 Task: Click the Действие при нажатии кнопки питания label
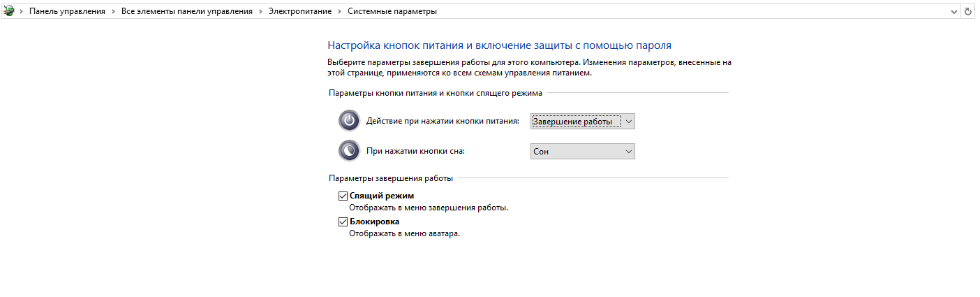point(443,122)
